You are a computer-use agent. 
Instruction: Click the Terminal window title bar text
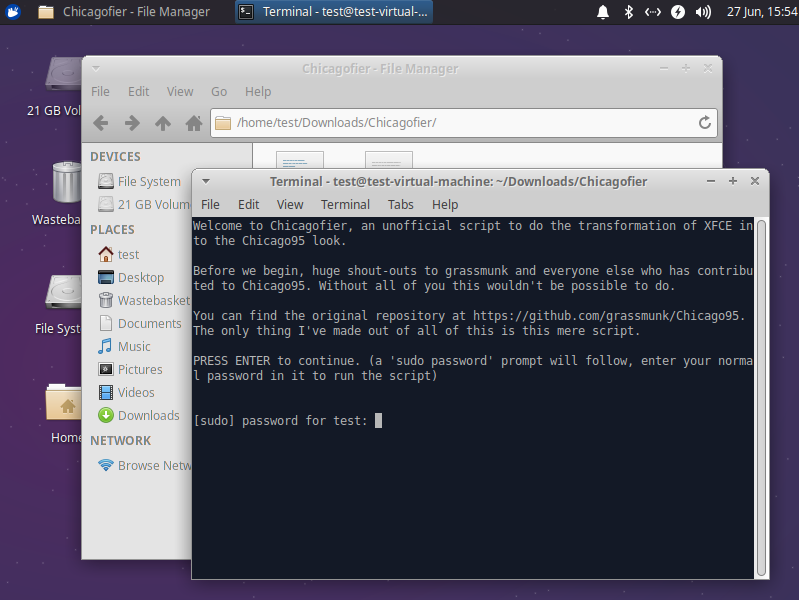459,181
